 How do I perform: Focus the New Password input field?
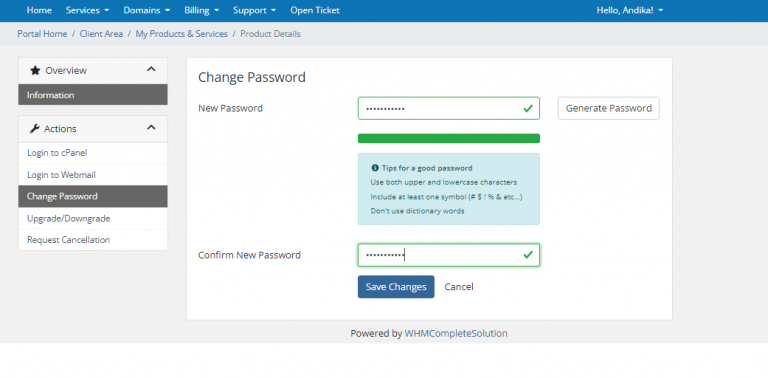point(449,108)
